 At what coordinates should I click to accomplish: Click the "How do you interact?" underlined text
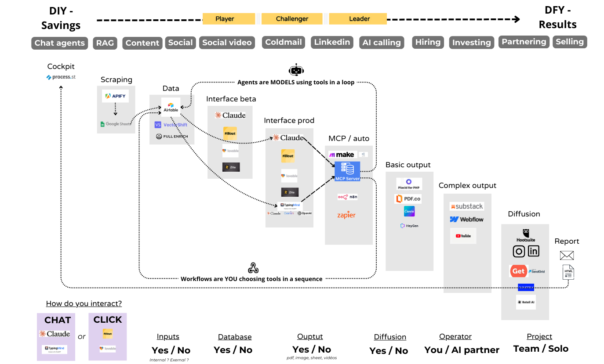click(x=84, y=303)
